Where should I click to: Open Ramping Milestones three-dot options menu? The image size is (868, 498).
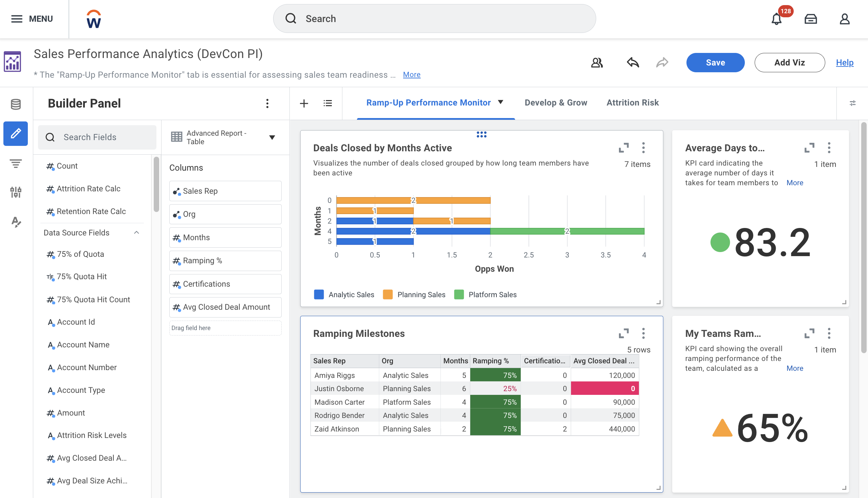643,333
